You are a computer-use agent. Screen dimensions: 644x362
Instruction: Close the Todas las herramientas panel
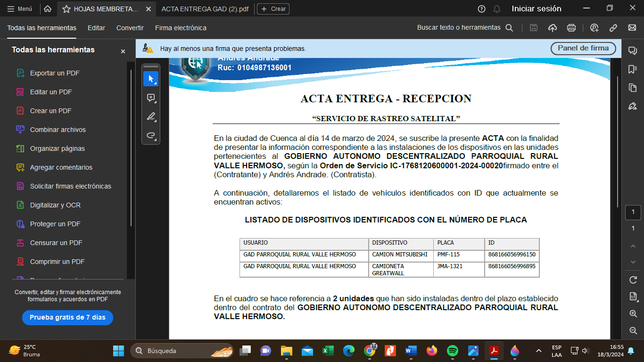tap(123, 51)
